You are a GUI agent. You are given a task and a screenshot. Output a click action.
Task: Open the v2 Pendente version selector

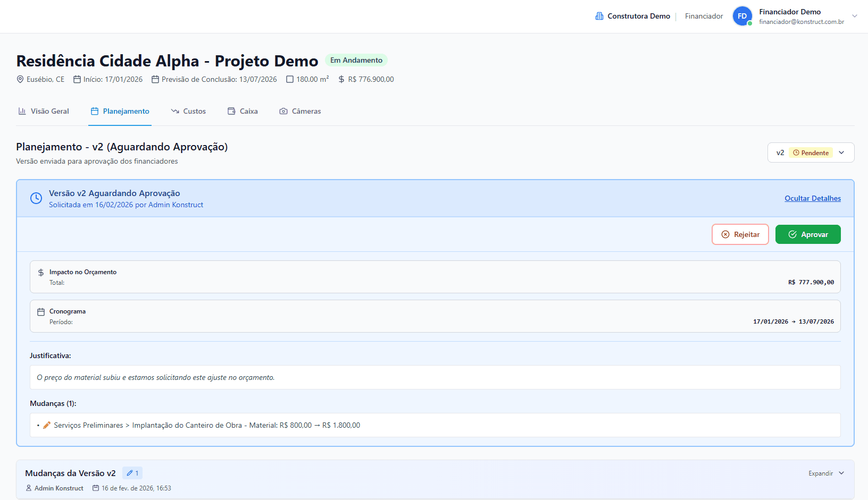click(x=811, y=152)
